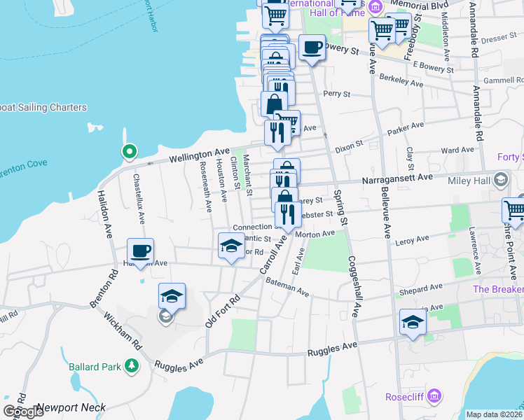Open the Rosecliff museum icon
524x420 pixels.
click(435, 396)
